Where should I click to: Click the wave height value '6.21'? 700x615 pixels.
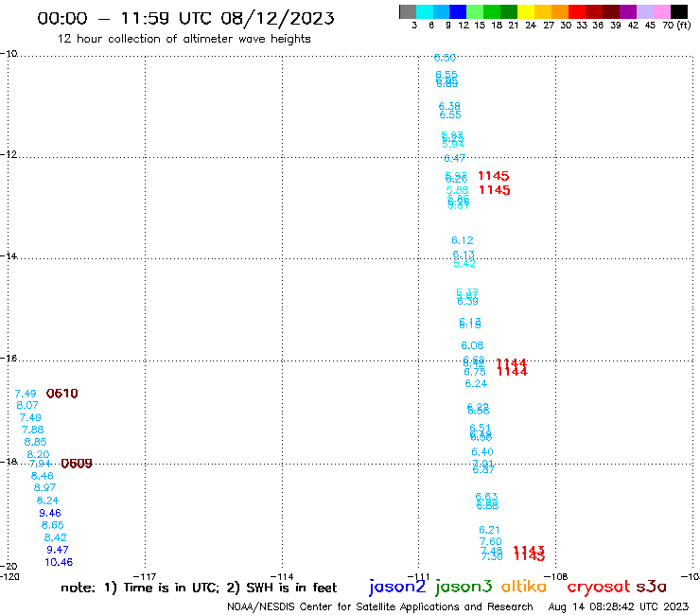coord(489,530)
